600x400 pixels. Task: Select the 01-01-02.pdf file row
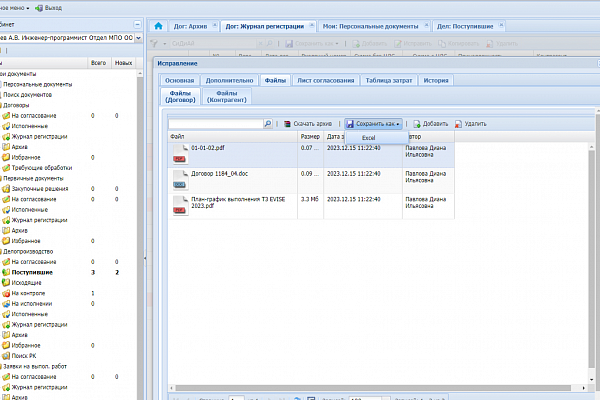pos(311,155)
